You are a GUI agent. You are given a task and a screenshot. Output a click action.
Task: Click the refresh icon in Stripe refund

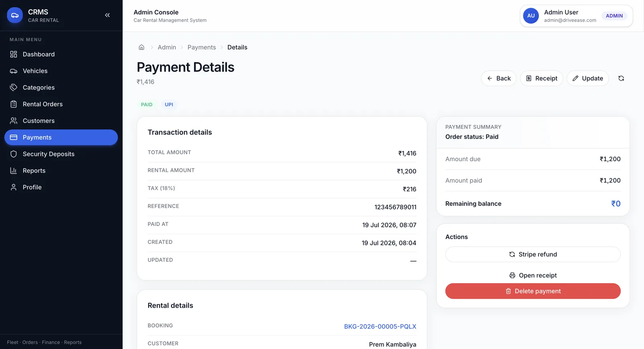coord(512,255)
